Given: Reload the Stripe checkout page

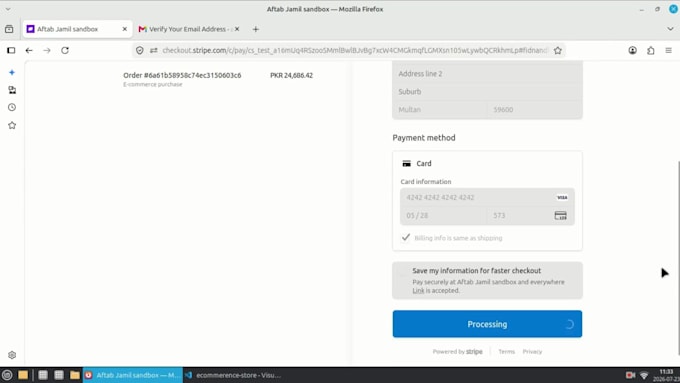Looking at the screenshot, I should [65, 50].
